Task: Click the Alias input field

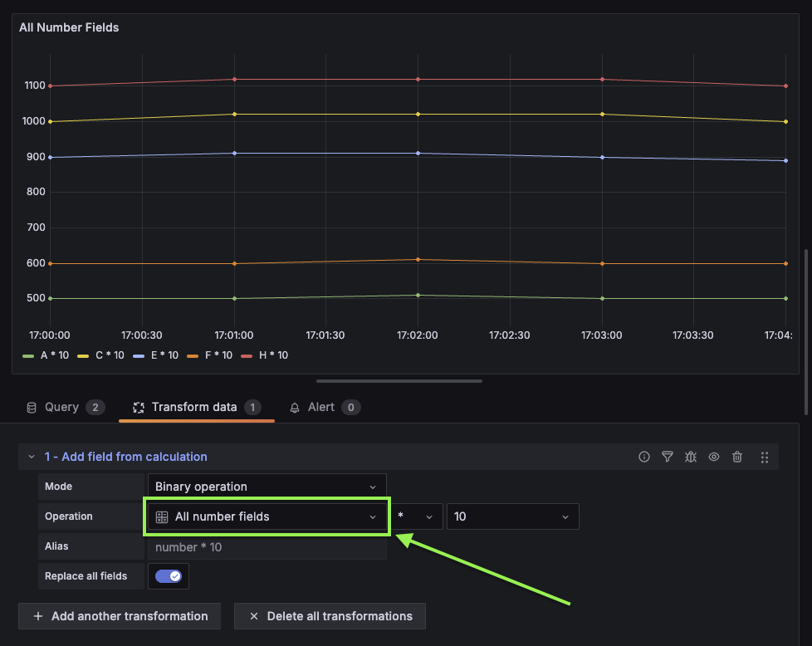Action: tap(267, 547)
